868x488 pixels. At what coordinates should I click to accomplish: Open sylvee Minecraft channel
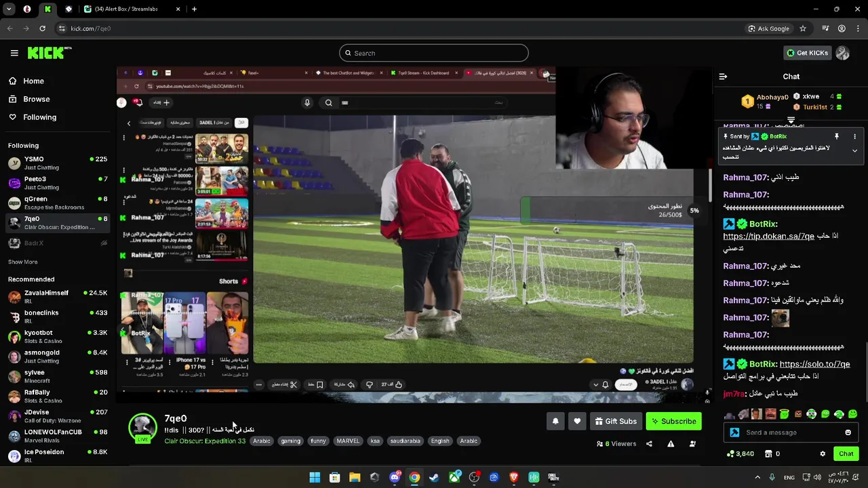coord(57,376)
